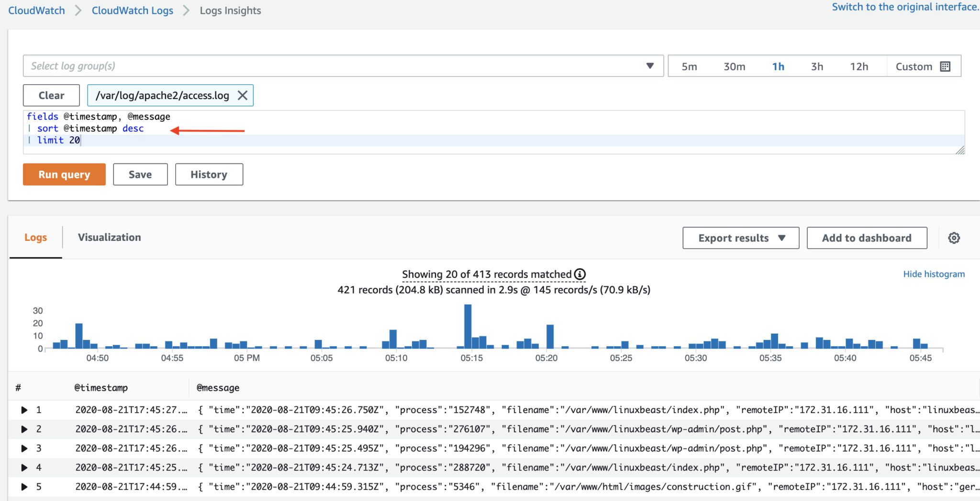Screen dimensions: 980x501
Task: Select the 3h time range
Action: click(x=817, y=66)
